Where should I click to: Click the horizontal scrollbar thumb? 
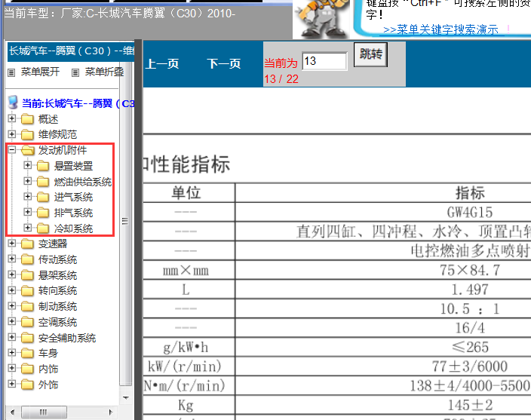pos(44,412)
